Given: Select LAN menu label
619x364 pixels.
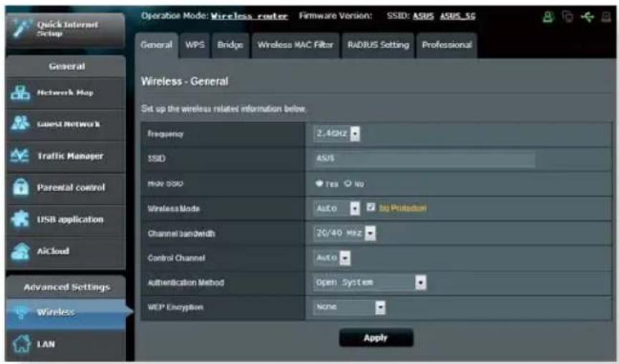Looking at the screenshot, I should [x=46, y=344].
